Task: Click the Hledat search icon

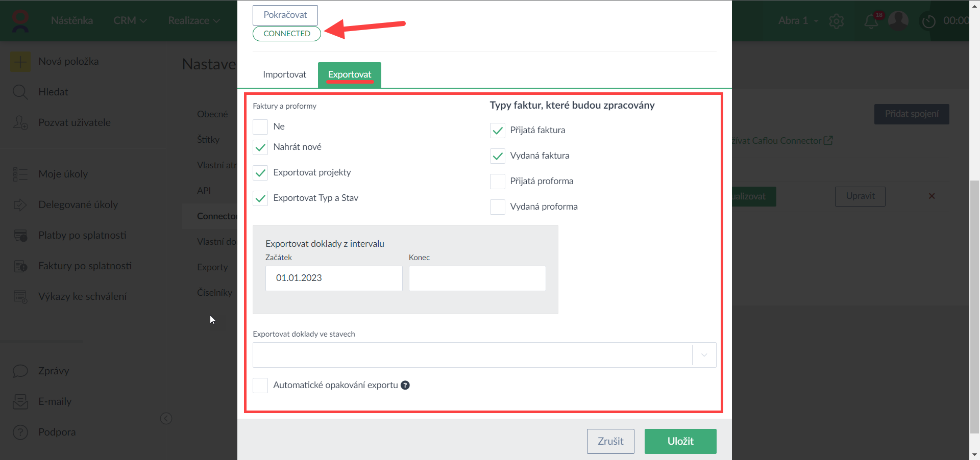Action: (x=20, y=92)
